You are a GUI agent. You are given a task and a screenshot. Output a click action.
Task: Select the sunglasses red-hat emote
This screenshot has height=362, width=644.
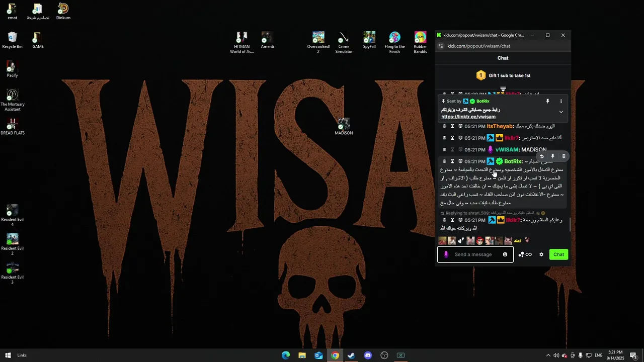coord(479,241)
